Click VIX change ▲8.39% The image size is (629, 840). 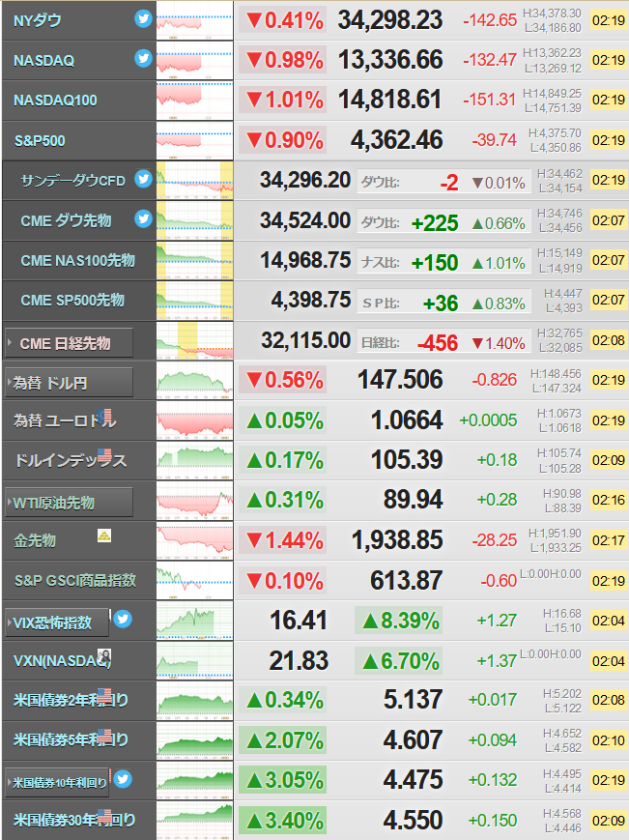click(399, 621)
